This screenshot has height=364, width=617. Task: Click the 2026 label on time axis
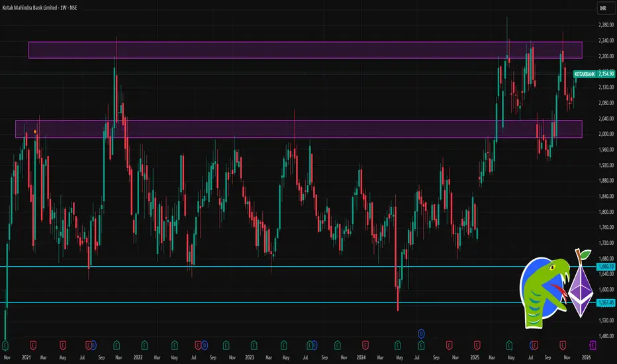(587, 357)
